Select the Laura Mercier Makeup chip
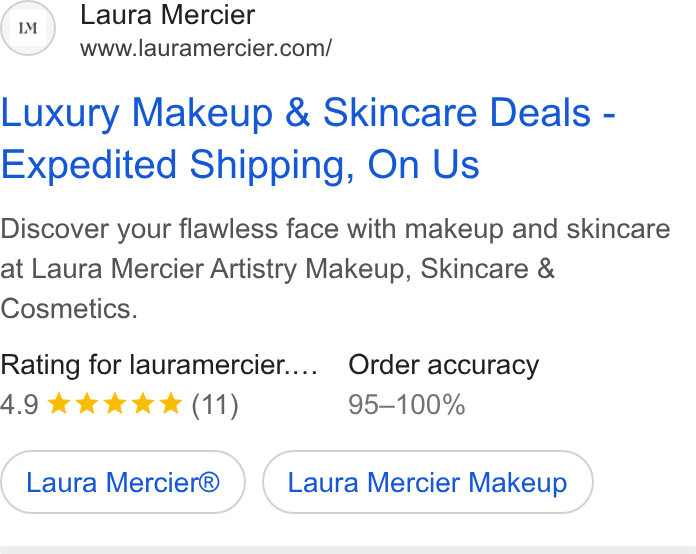 coord(427,482)
